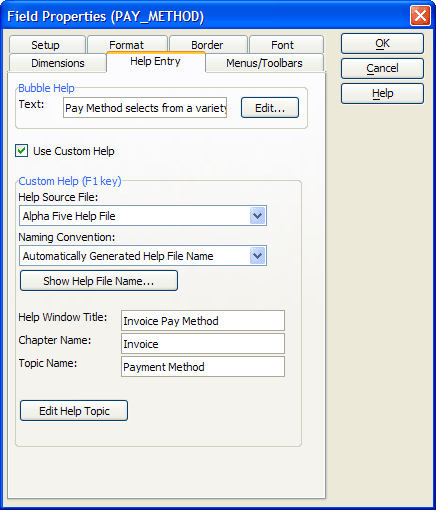This screenshot has height=510, width=436.
Task: Open the Naming Convention dropdown arrow
Action: pos(258,256)
